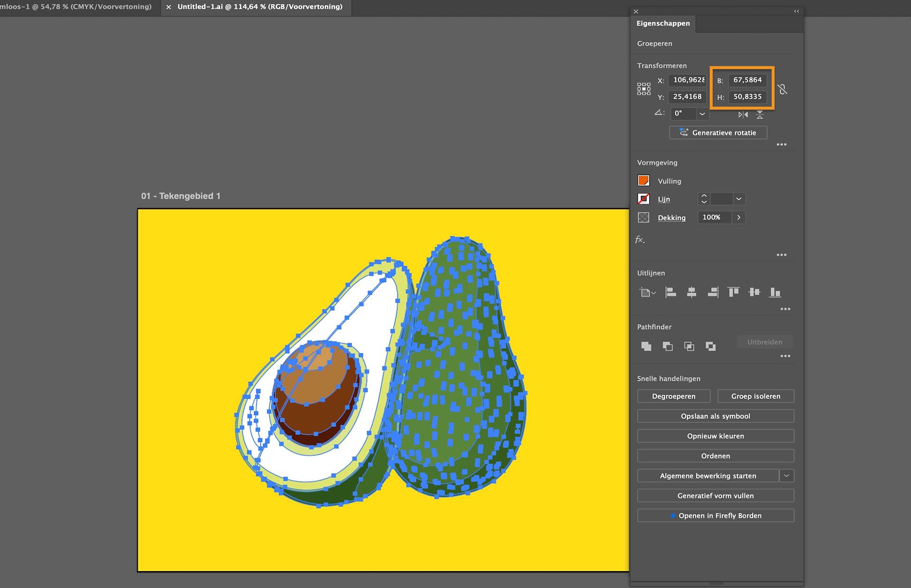Click Pathfinder unite icon
This screenshot has width=911, height=588.
(646, 346)
